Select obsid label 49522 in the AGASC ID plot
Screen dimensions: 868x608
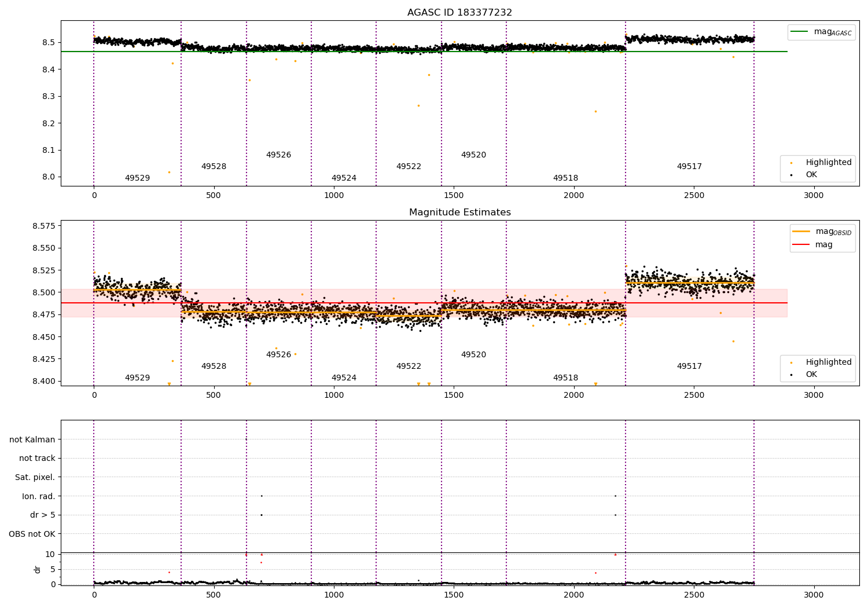pyautogui.click(x=409, y=166)
